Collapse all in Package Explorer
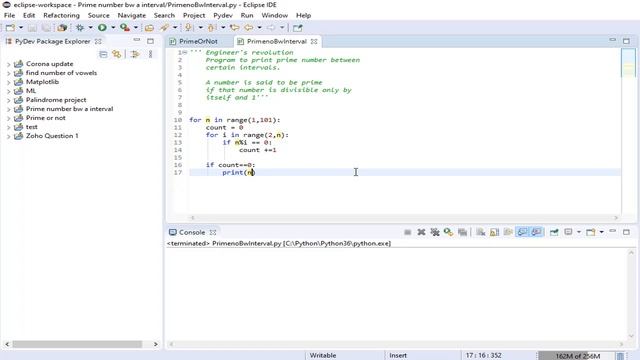Image resolution: width=640 pixels, height=360 pixels. point(103,54)
